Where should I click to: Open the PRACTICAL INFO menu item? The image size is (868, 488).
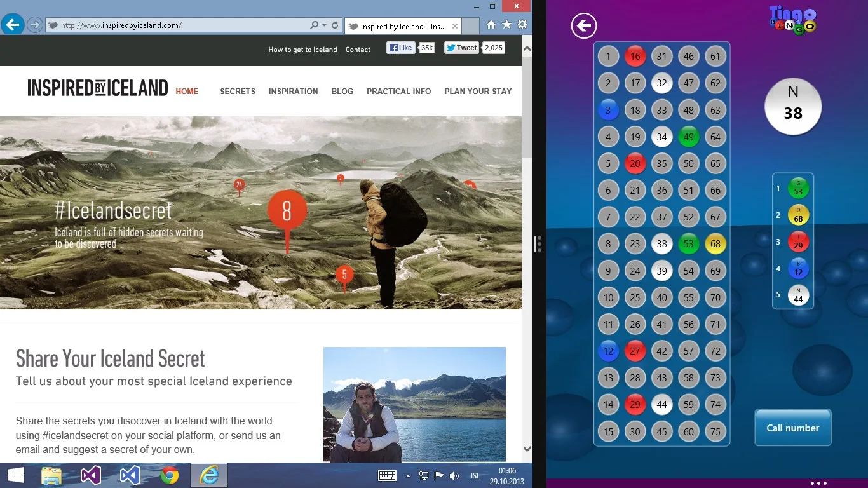pyautogui.click(x=398, y=91)
